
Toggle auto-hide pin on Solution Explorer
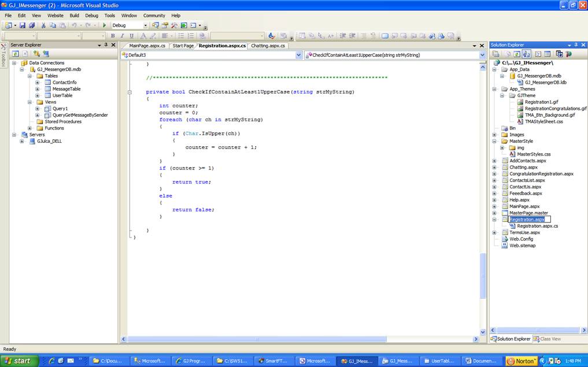click(575, 45)
